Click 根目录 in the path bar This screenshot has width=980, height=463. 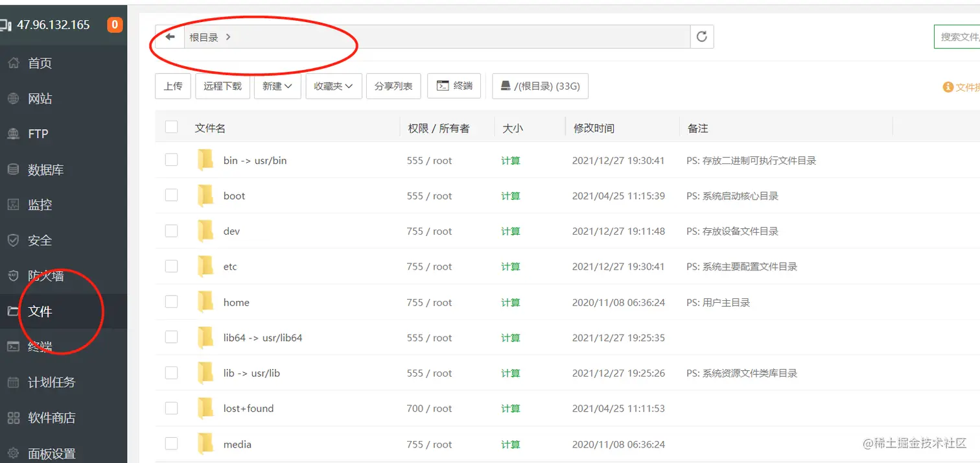204,38
